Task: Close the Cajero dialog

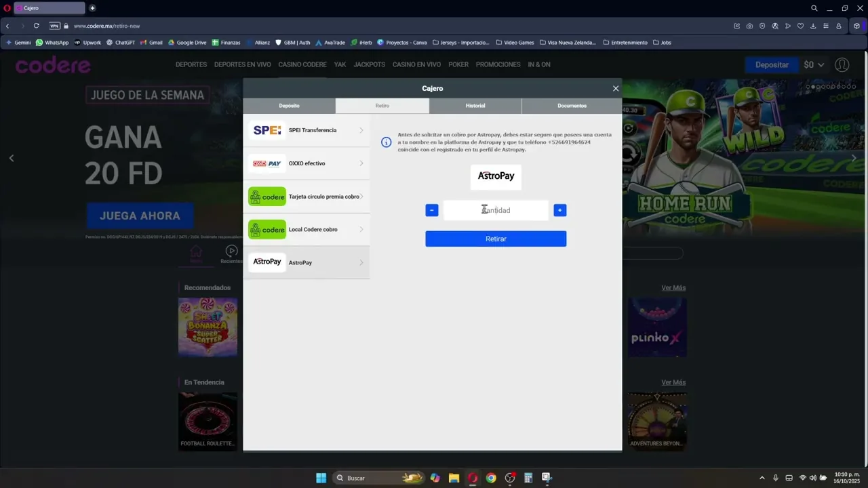Action: click(x=616, y=88)
